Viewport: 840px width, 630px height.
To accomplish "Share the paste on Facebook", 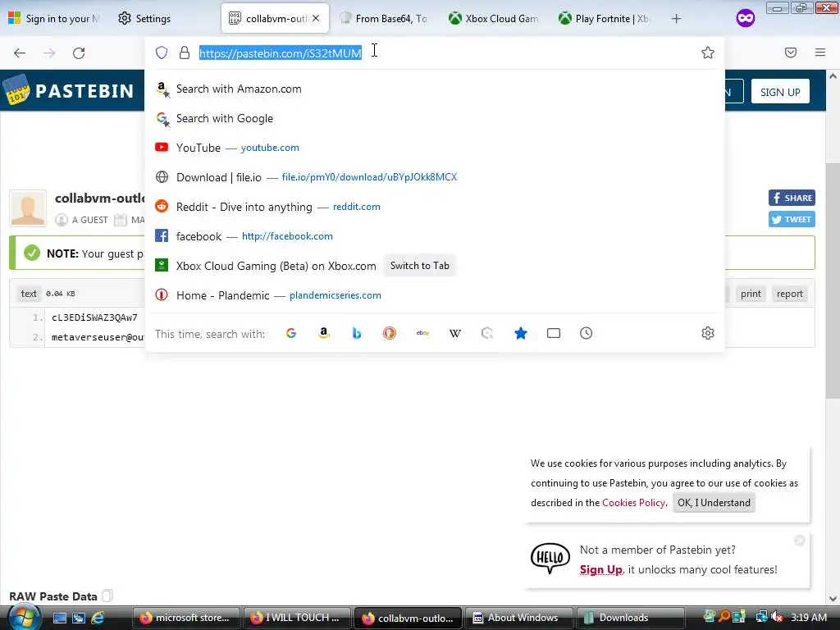I will pyautogui.click(x=792, y=198).
